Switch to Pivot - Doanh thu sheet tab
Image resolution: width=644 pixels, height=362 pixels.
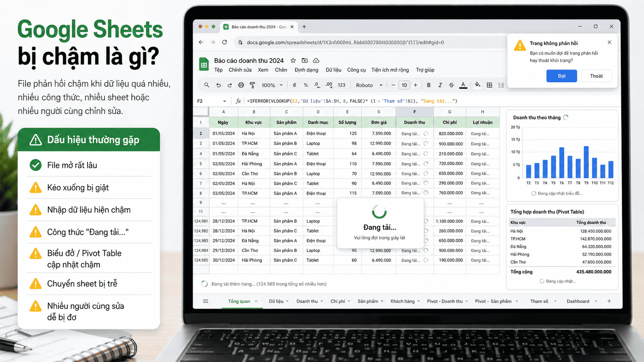point(444,301)
